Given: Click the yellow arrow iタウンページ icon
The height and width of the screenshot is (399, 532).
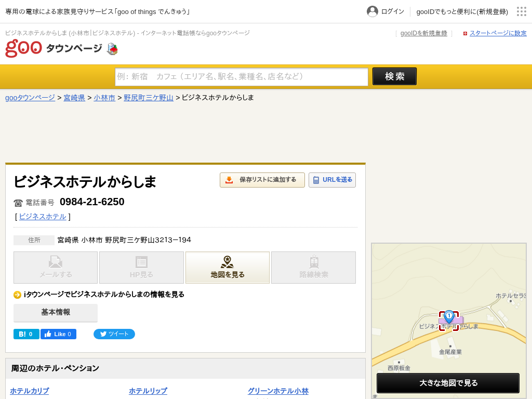Looking at the screenshot, I should pyautogui.click(x=17, y=295).
